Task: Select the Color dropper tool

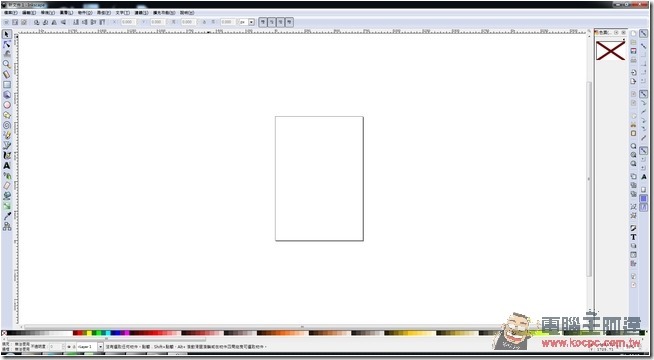Action: click(x=7, y=216)
